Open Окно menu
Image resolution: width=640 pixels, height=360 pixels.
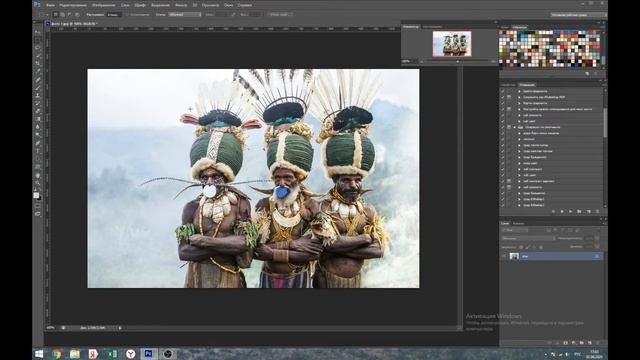(x=229, y=5)
